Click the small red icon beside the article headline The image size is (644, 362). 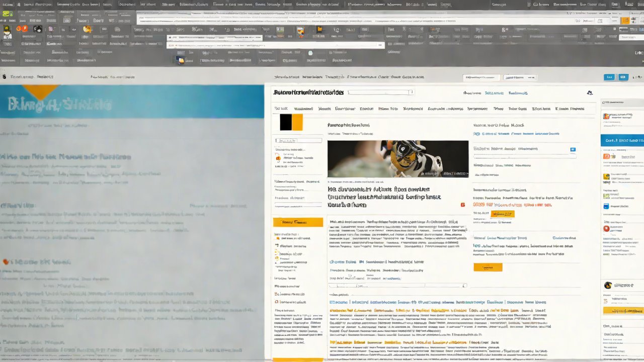[x=462, y=205]
